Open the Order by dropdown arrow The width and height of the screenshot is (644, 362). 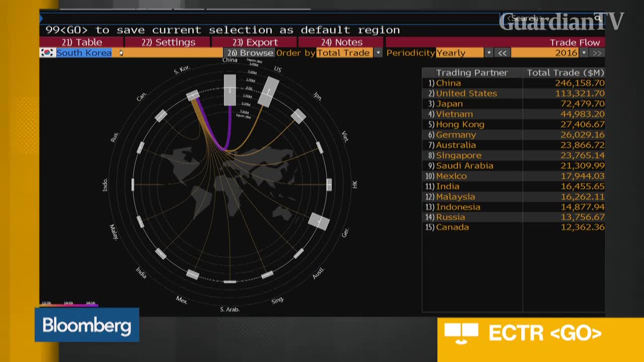378,53
